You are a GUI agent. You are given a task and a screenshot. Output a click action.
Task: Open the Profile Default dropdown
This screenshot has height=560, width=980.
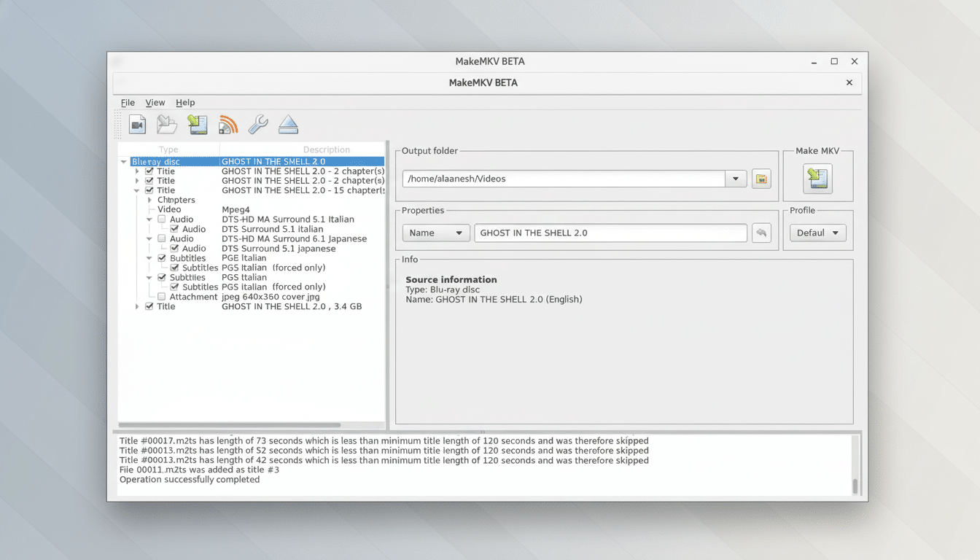point(817,232)
